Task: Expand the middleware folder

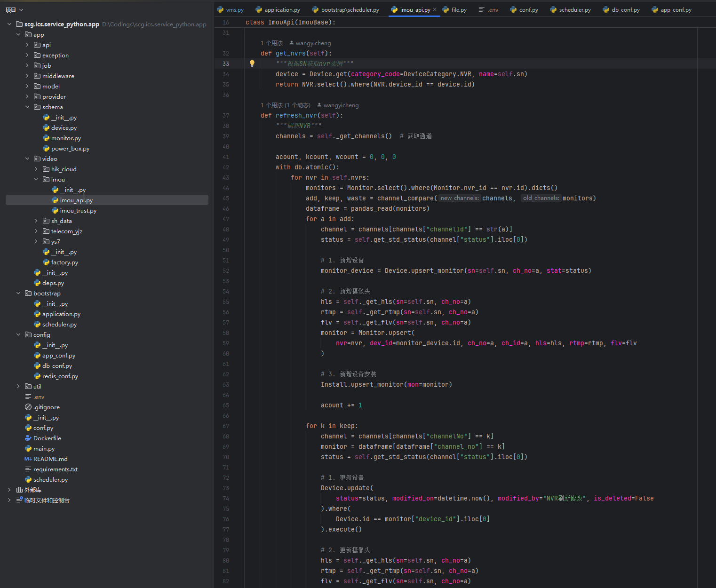Action: pyautogui.click(x=27, y=76)
